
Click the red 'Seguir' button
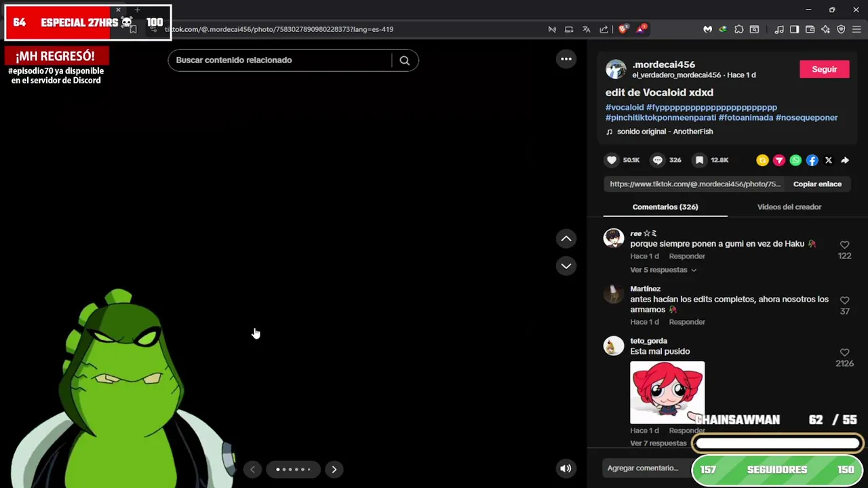point(825,69)
